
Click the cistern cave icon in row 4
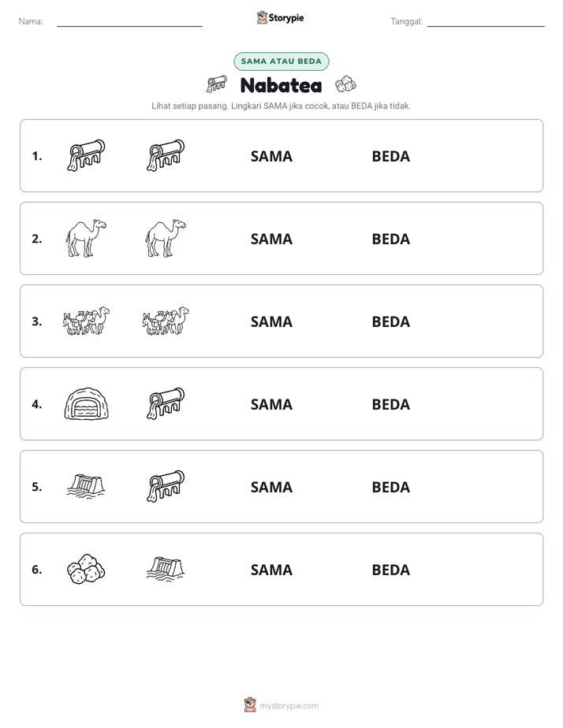pyautogui.click(x=86, y=404)
